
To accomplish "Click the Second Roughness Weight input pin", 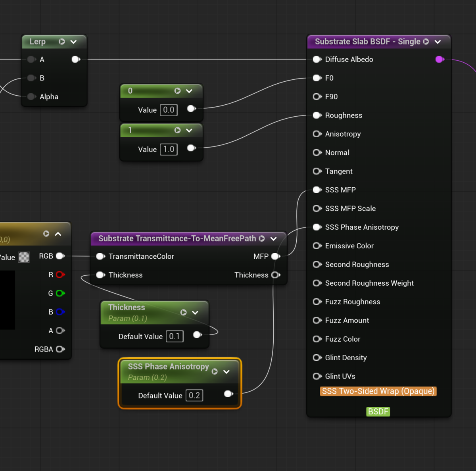I will [x=317, y=283].
